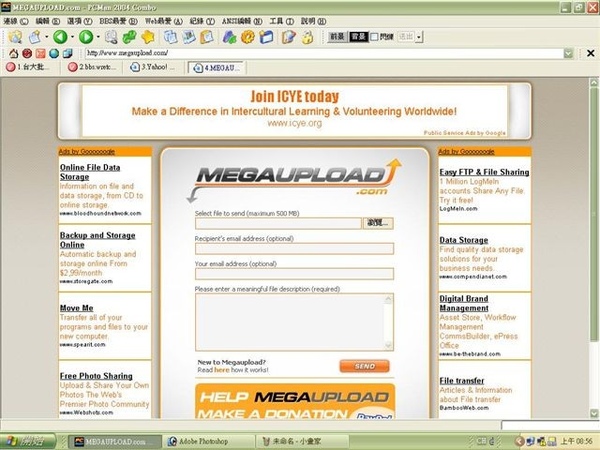This screenshot has height=450, width=600.
Task: Click the file description text area
Action: 294,322
